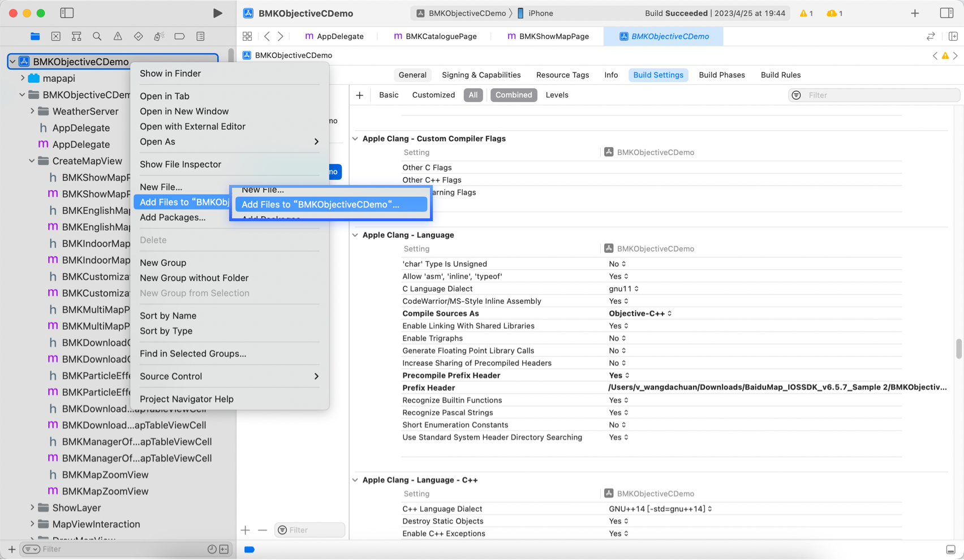
Task: Open the Find navigator magnifier icon
Action: pyautogui.click(x=97, y=36)
